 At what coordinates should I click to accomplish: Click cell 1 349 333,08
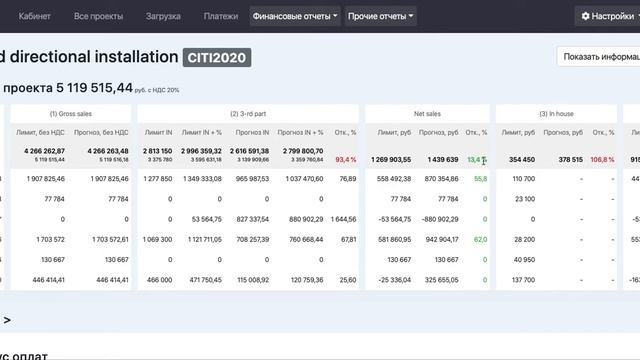click(202, 179)
